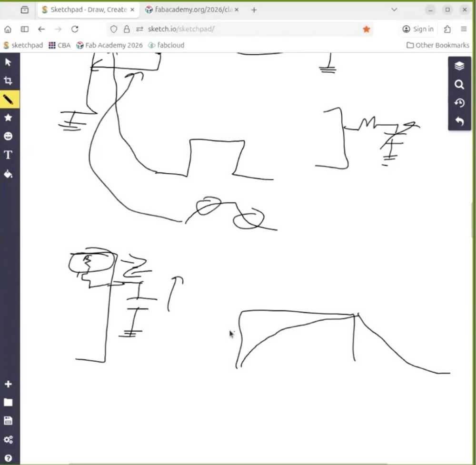The image size is (476, 465).
Task: Select the arrow Select tool
Action: 8,62
